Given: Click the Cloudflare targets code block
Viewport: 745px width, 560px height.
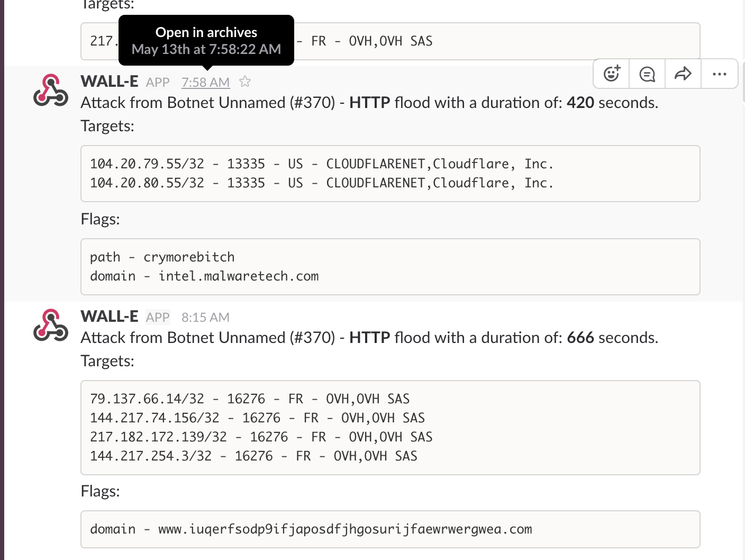Looking at the screenshot, I should coord(390,174).
